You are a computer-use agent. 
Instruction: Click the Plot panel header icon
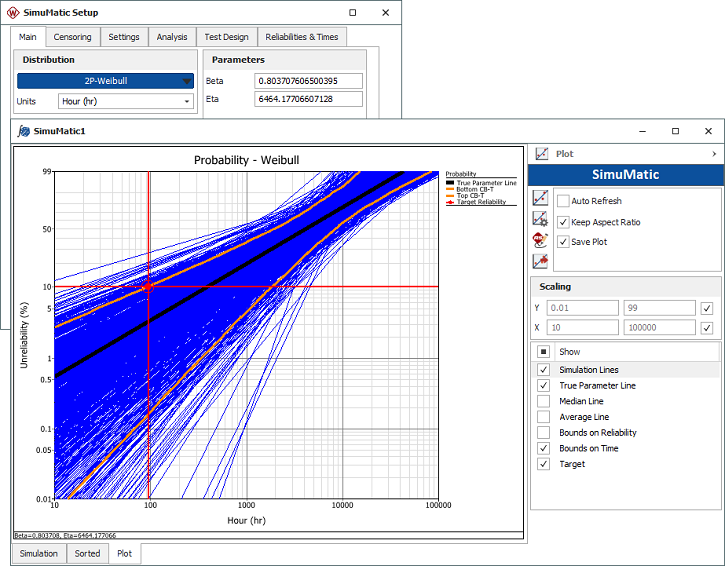tap(542, 154)
